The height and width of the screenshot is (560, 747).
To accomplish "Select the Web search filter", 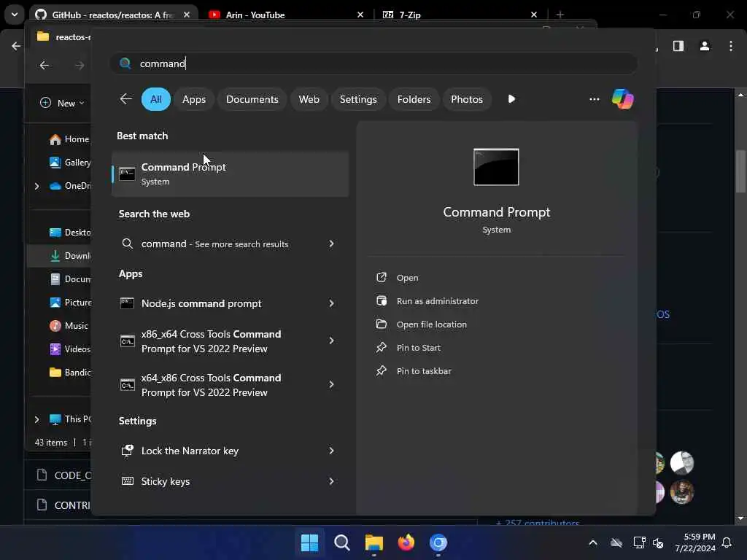I will coord(309,99).
